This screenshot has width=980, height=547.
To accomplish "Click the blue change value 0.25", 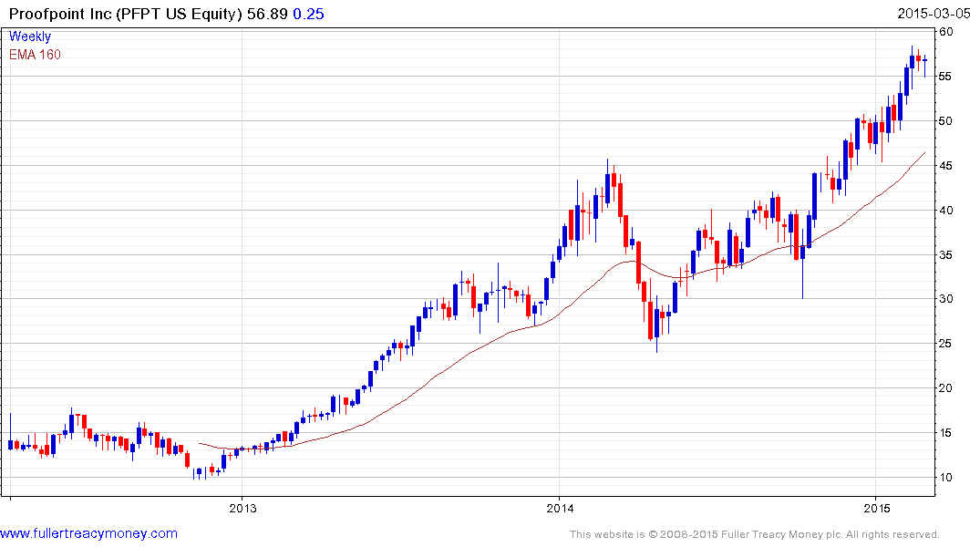I will click(308, 14).
